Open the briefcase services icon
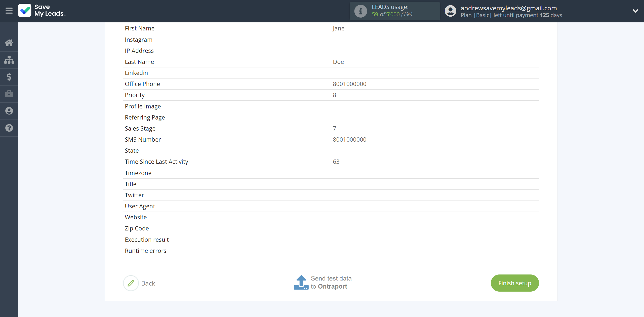This screenshot has height=317, width=644. (9, 94)
